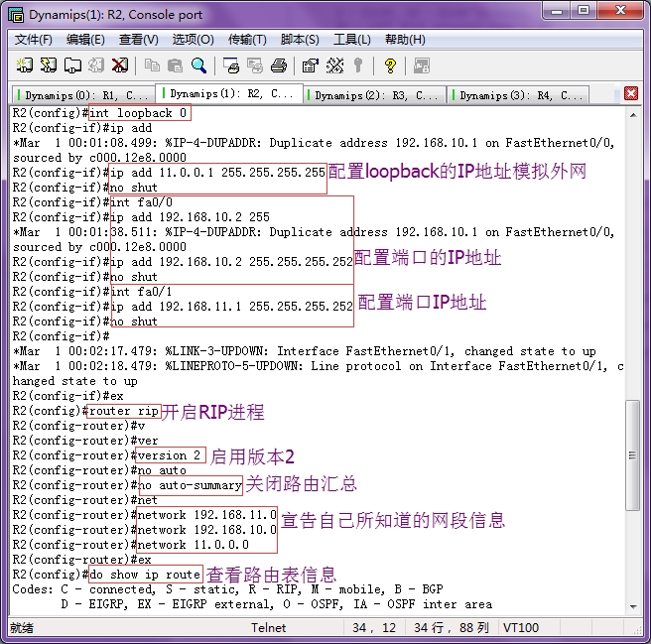The width and height of the screenshot is (651, 644).
Task: Click the key icon in the toolbar
Action: click(358, 65)
